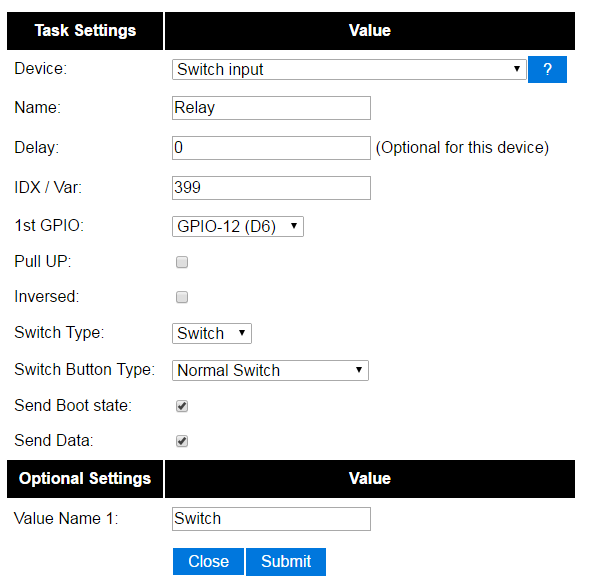Disable the Send Data checkbox

pos(182,441)
